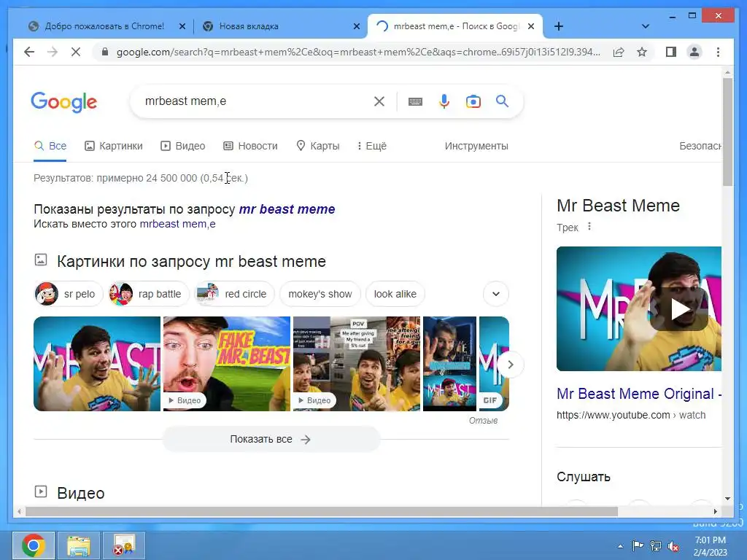Click the lock icon in address bar
Viewport: 747px width, 560px height.
point(105,52)
